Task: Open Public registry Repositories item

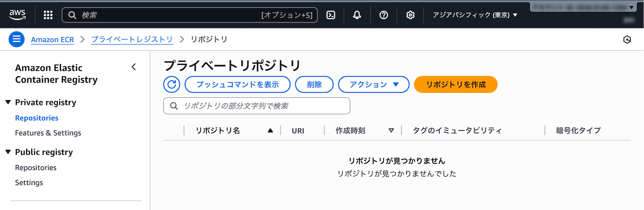Action: click(x=36, y=168)
